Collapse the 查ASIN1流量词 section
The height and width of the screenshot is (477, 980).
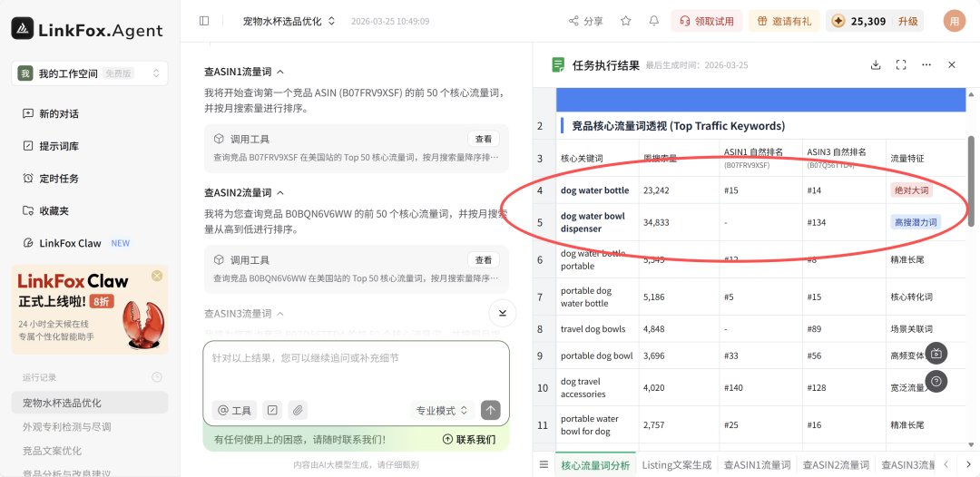point(280,72)
